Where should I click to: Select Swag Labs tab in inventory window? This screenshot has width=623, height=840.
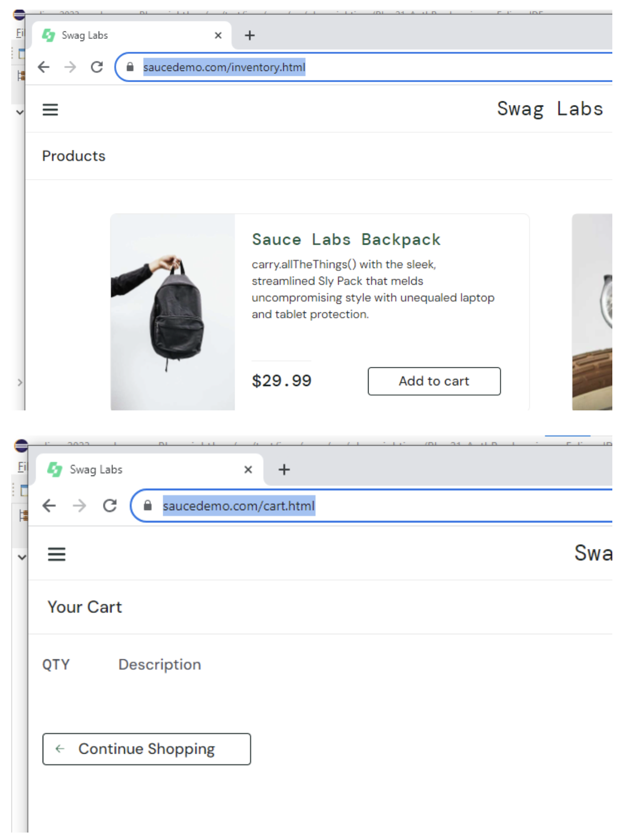pos(132,36)
